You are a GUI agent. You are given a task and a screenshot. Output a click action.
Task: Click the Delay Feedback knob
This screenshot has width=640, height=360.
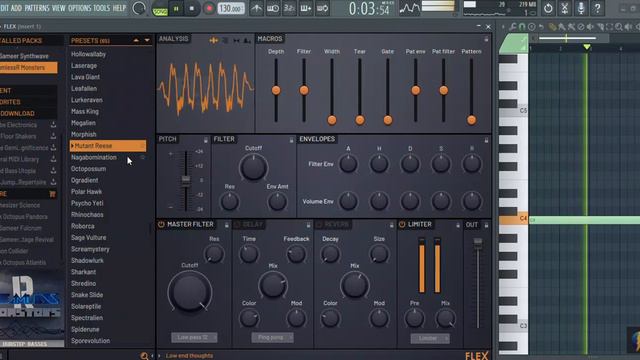(x=296, y=254)
